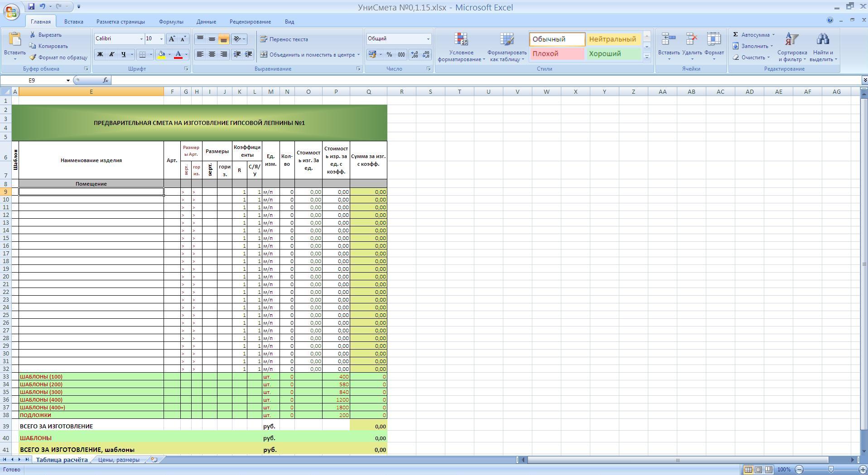
Task: Open the font color dropdown arrow
Action: (x=186, y=55)
